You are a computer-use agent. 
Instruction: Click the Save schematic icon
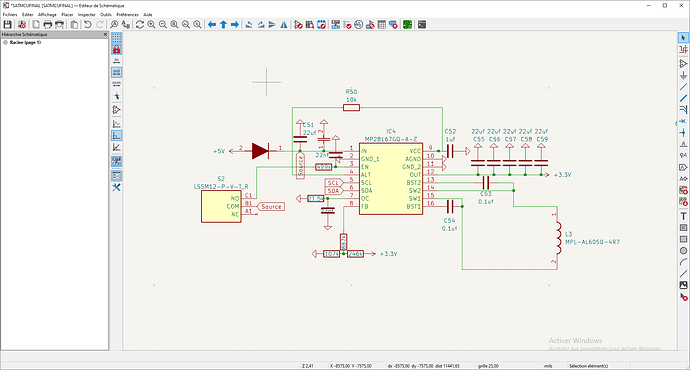click(7, 25)
